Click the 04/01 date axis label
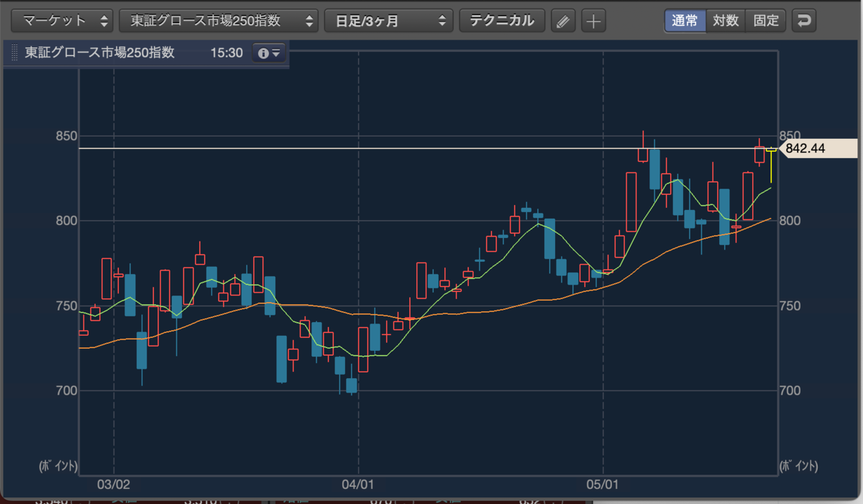Screen dimensions: 863x504 (357, 485)
